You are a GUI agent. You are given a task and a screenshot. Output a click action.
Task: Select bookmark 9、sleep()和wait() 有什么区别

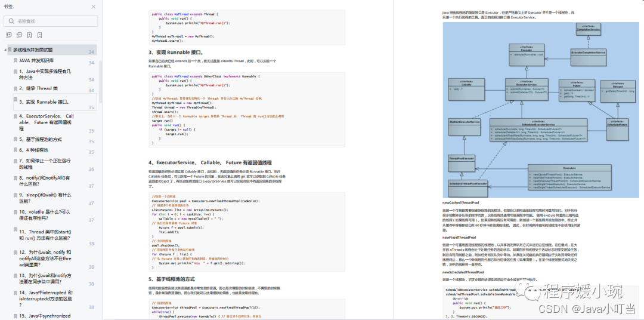(45, 198)
